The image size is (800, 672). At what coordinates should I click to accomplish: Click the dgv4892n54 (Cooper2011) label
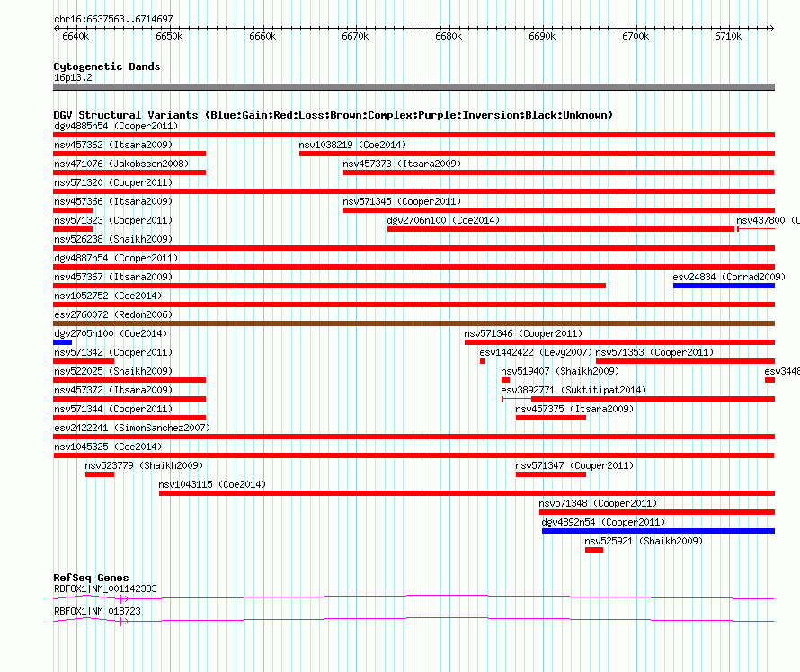(603, 522)
